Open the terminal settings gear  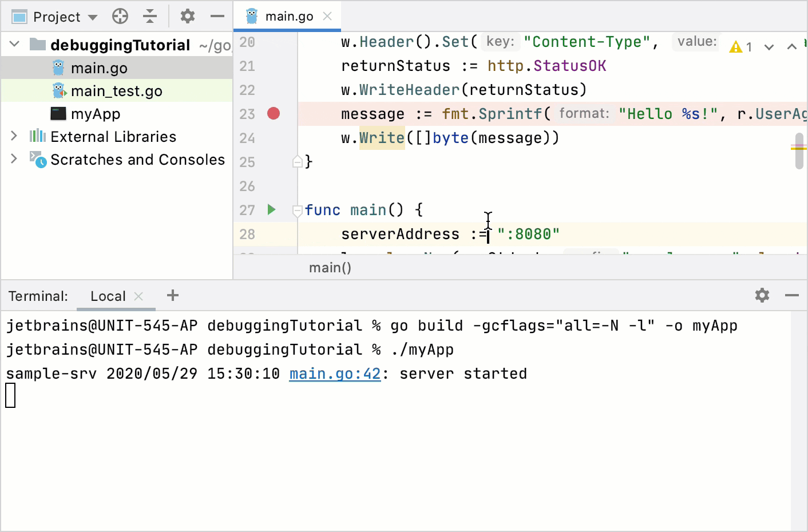(761, 295)
